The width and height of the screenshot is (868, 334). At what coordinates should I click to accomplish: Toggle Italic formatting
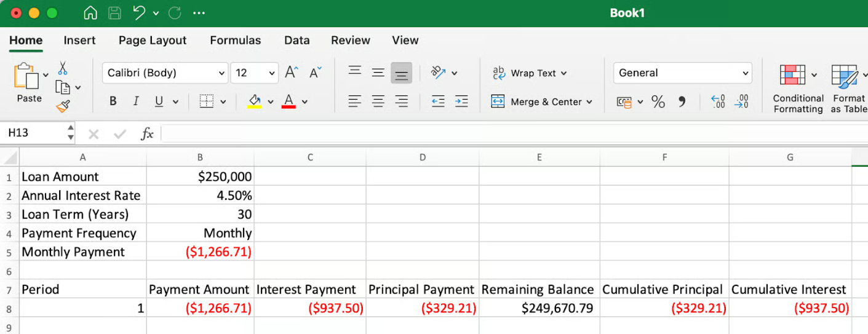pos(136,101)
